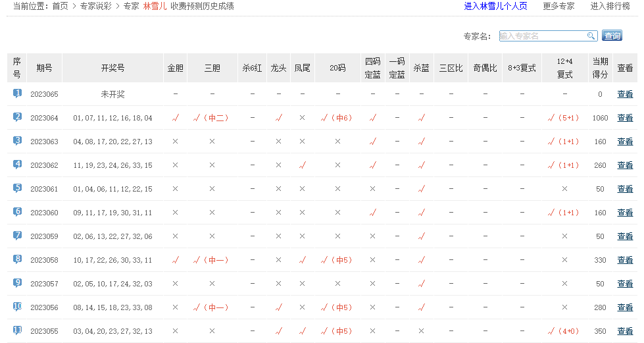Click the number 11 row badge icon

coord(17,330)
